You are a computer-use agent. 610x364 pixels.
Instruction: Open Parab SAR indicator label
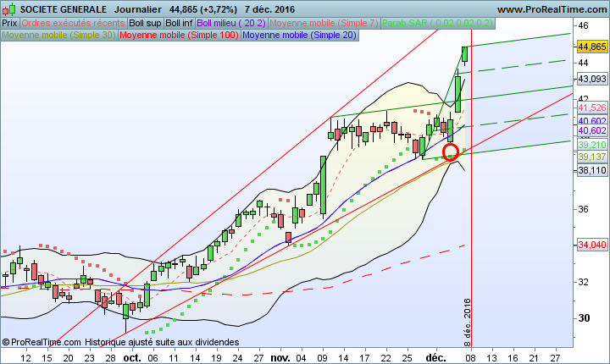pos(437,24)
